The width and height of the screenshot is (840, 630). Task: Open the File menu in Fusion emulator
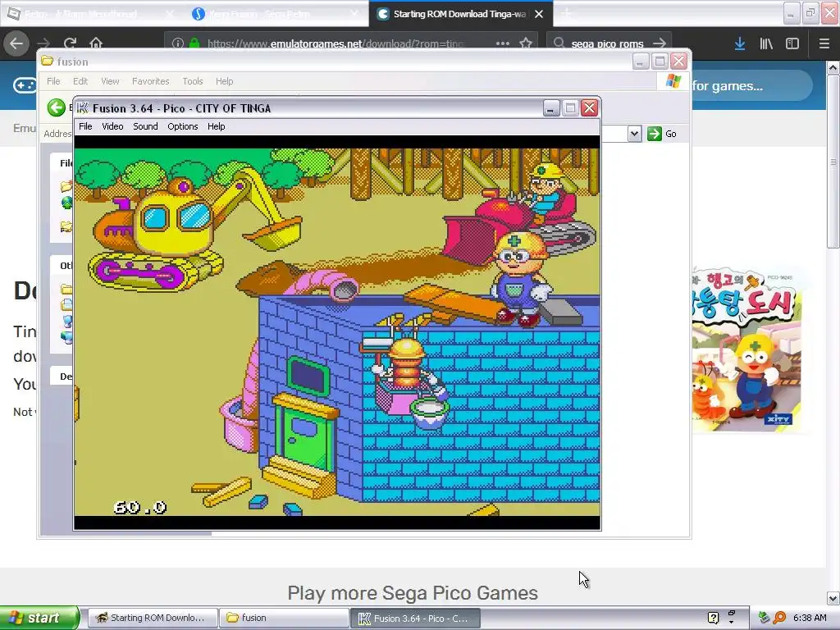pyautogui.click(x=85, y=126)
